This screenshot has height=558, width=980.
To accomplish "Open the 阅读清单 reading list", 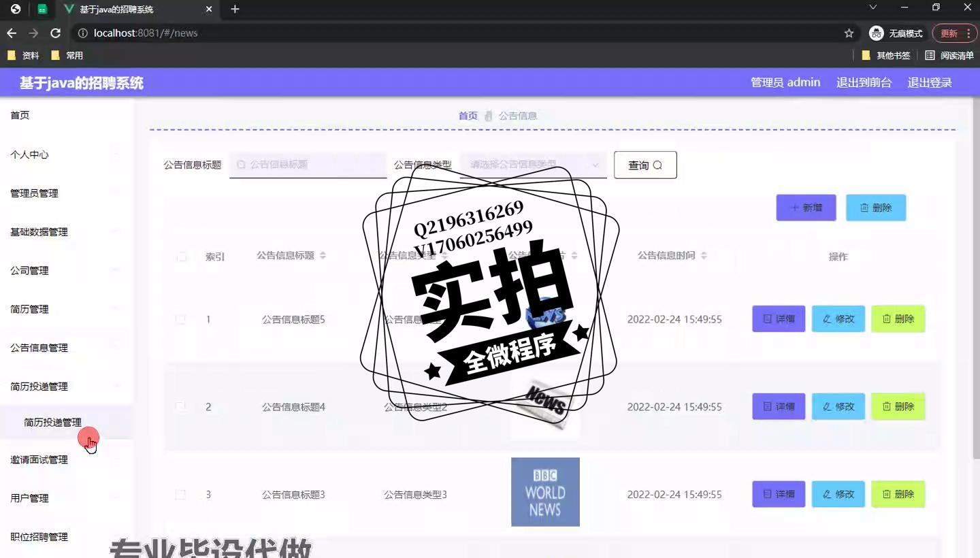I will (x=949, y=56).
